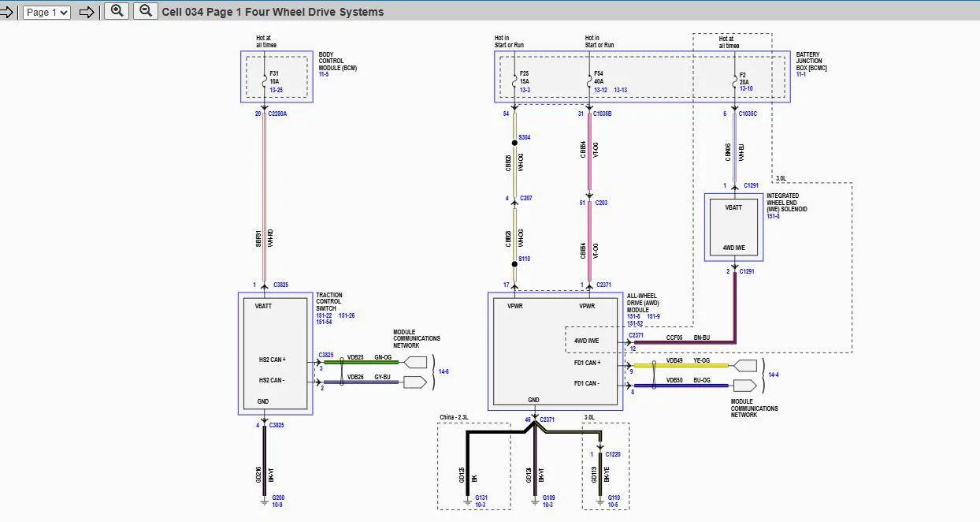Advance to next page with right arrow
The height and width of the screenshot is (522, 980).
coord(87,12)
